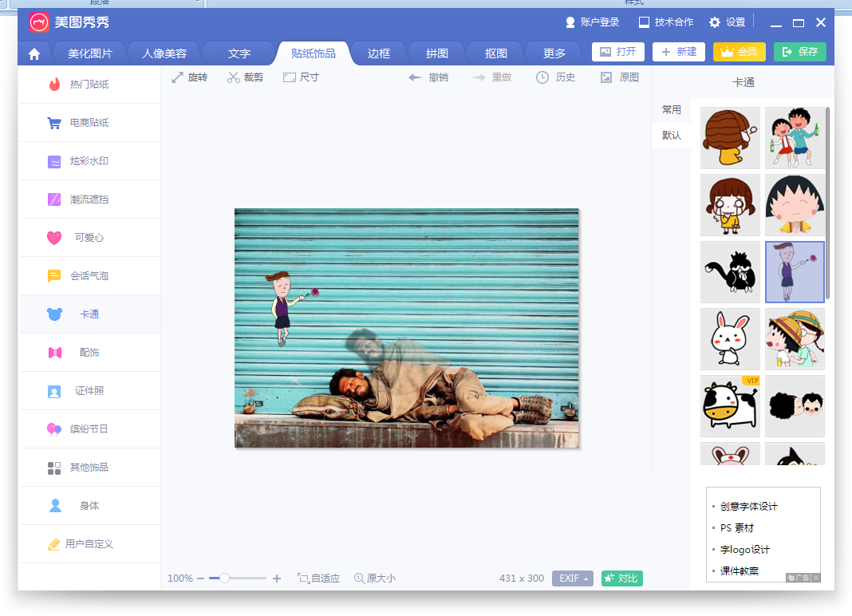Viewport: 852px width, 616px height.
Task: Pick the white rabbit sticker
Action: coord(730,339)
